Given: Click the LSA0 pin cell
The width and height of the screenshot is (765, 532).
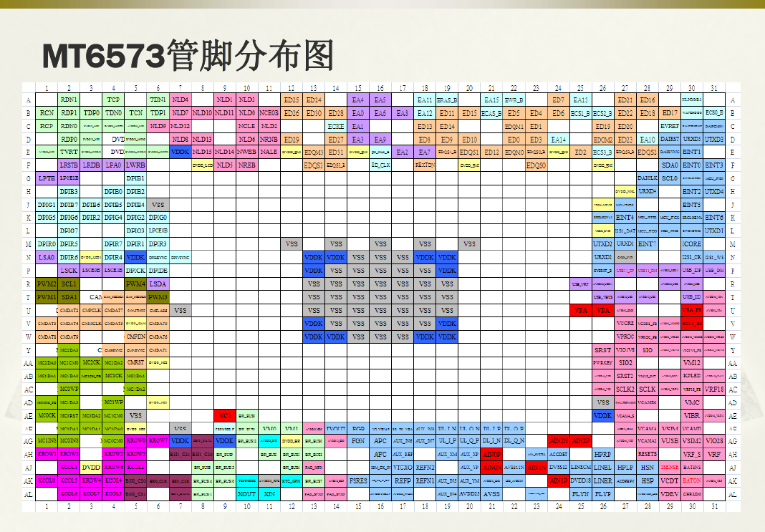Looking at the screenshot, I should tap(47, 257).
